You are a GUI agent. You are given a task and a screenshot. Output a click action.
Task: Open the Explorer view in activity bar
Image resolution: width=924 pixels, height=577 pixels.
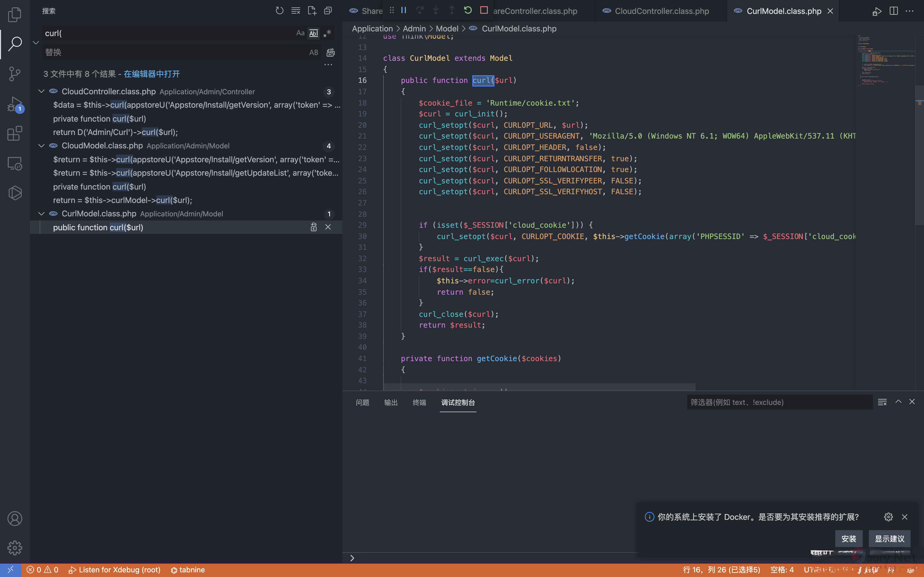click(14, 14)
